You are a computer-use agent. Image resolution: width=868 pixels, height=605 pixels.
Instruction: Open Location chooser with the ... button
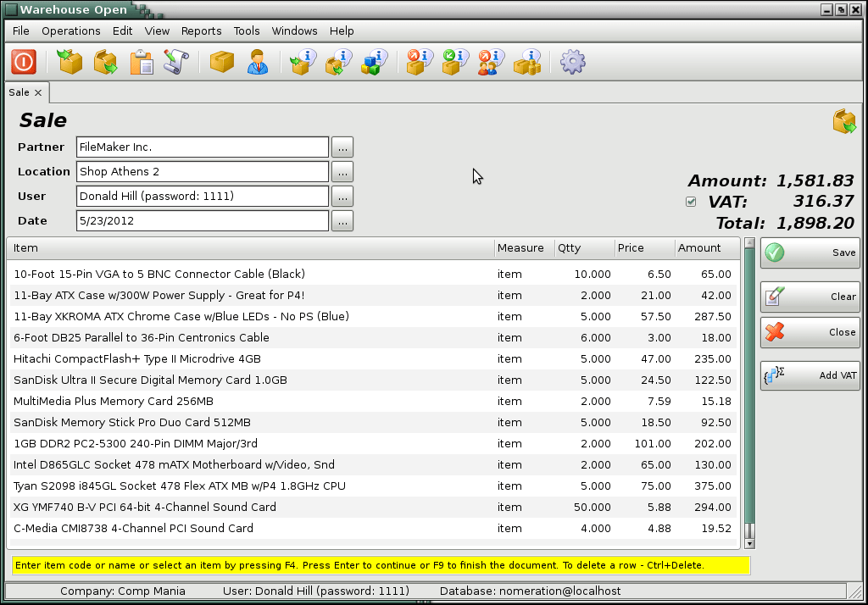point(342,172)
